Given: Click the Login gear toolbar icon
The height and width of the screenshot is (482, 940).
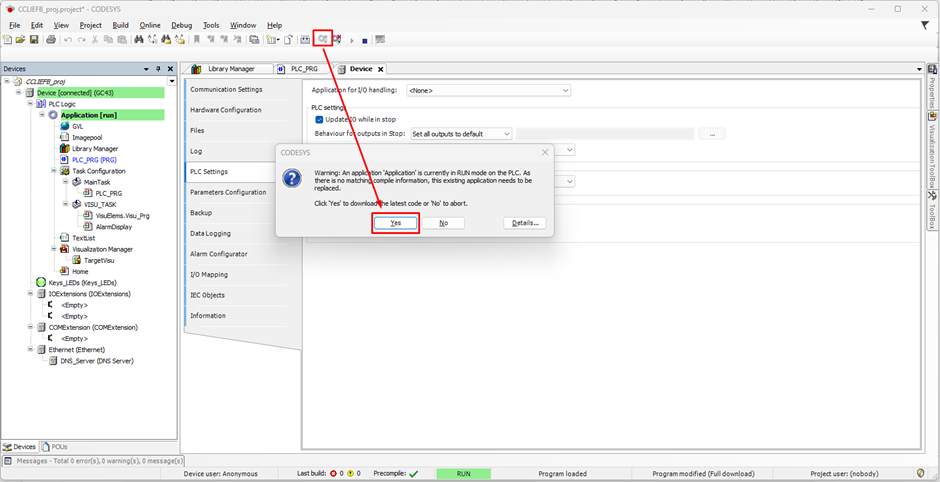Looking at the screenshot, I should pyautogui.click(x=323, y=40).
